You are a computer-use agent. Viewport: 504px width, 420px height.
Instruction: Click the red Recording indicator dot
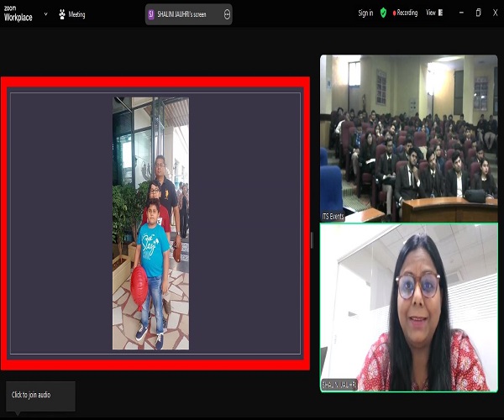click(392, 13)
